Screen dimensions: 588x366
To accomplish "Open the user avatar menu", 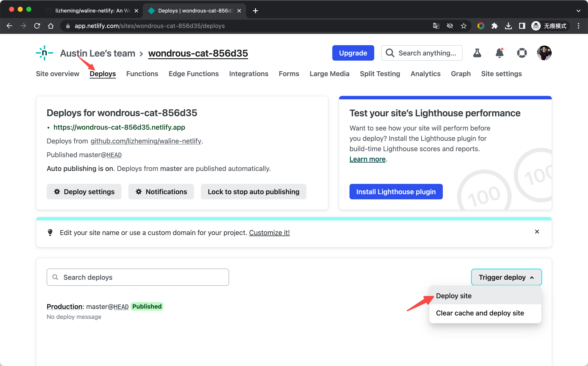I will 544,53.
